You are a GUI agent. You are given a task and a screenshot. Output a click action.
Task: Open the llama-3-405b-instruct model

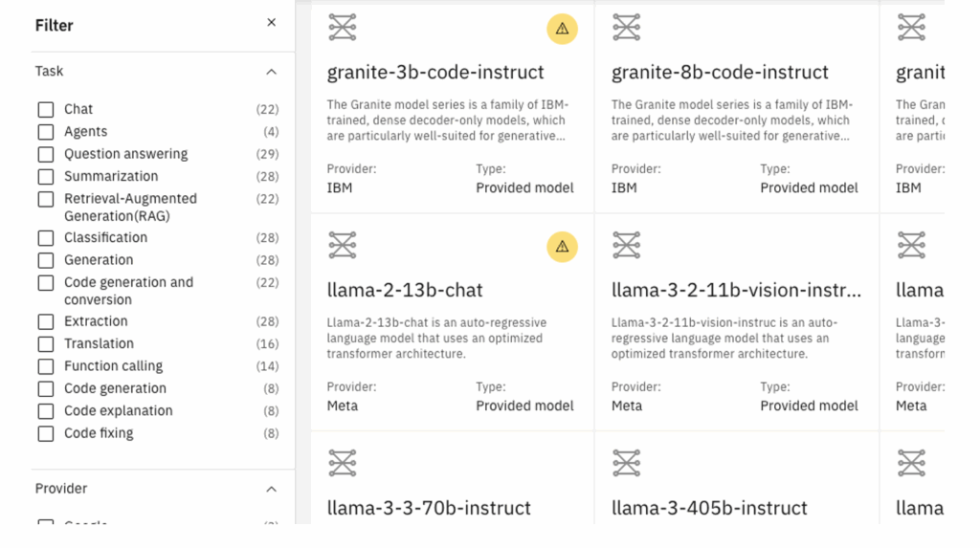point(709,508)
